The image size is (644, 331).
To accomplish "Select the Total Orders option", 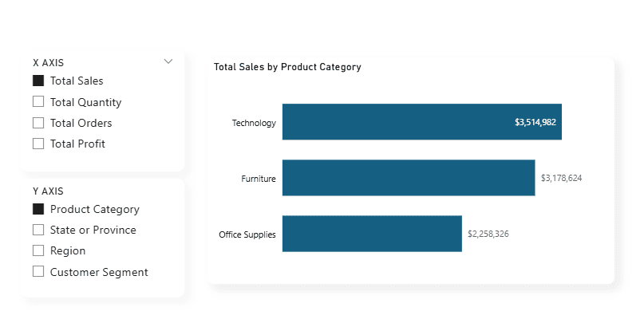I will point(38,123).
